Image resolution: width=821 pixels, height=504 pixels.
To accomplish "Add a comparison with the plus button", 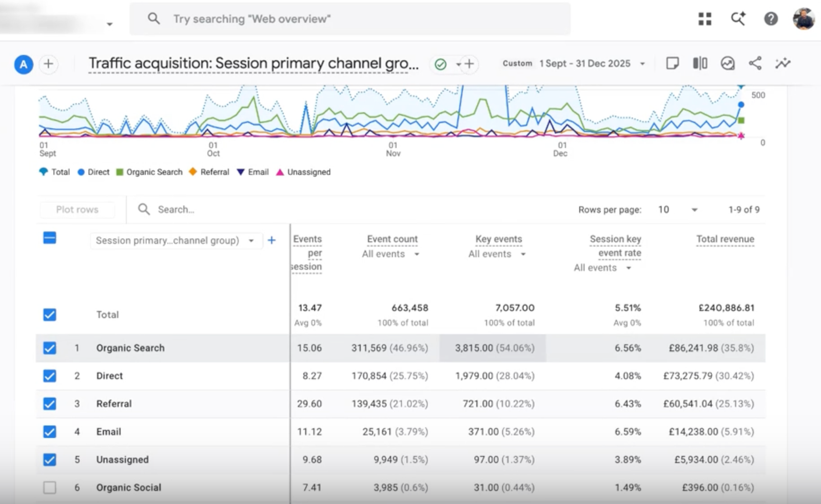I will tap(48, 64).
